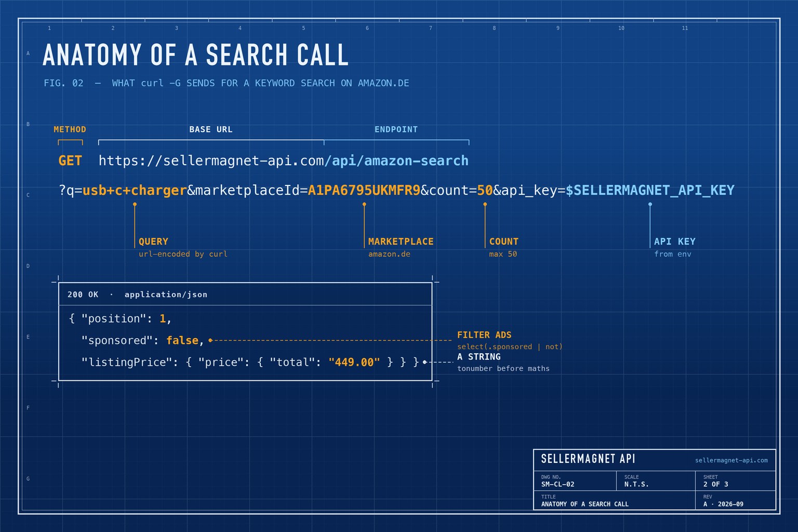Select the METHOD label
The image size is (798, 532).
coord(70,129)
